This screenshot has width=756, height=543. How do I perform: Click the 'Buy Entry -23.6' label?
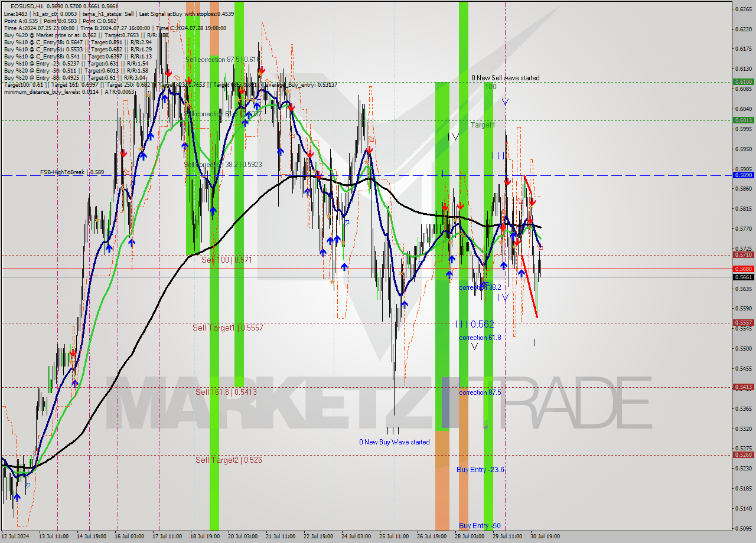480,470
